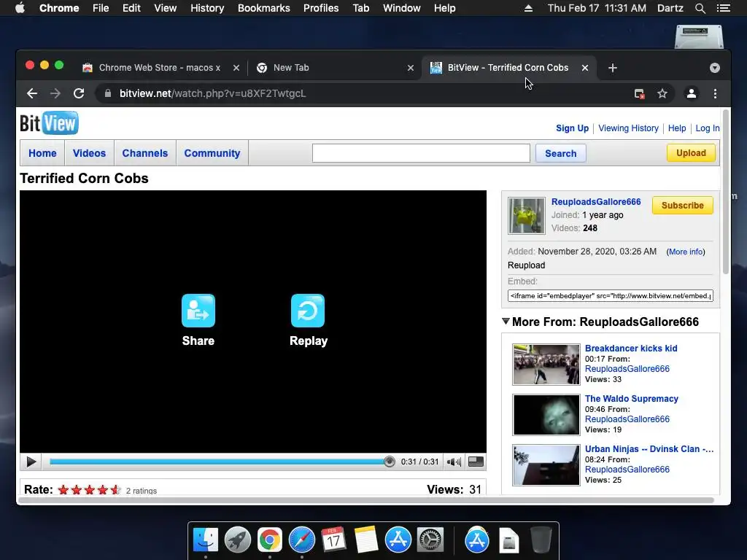Click the Sign Up link
747x560 pixels.
tap(572, 128)
